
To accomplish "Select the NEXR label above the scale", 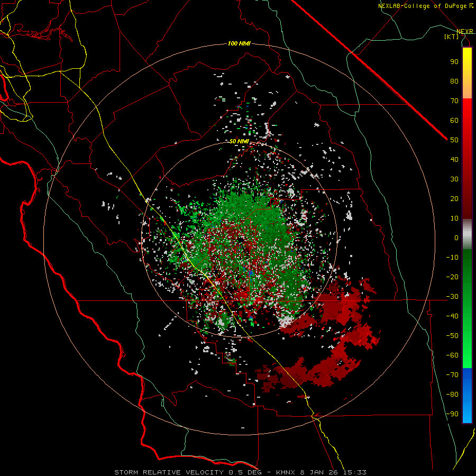I will pyautogui.click(x=465, y=31).
